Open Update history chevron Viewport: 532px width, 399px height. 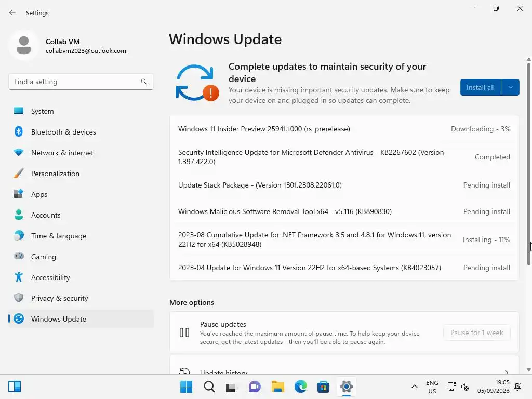click(x=507, y=372)
